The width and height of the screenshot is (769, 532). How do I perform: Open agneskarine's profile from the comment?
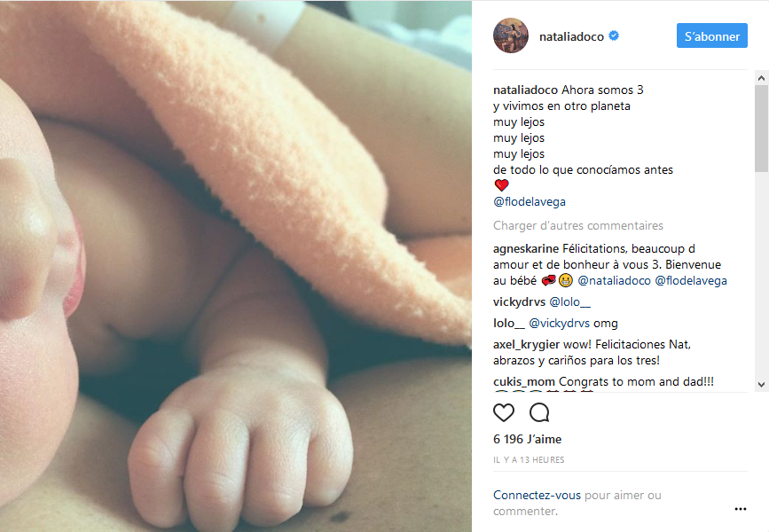(x=526, y=249)
